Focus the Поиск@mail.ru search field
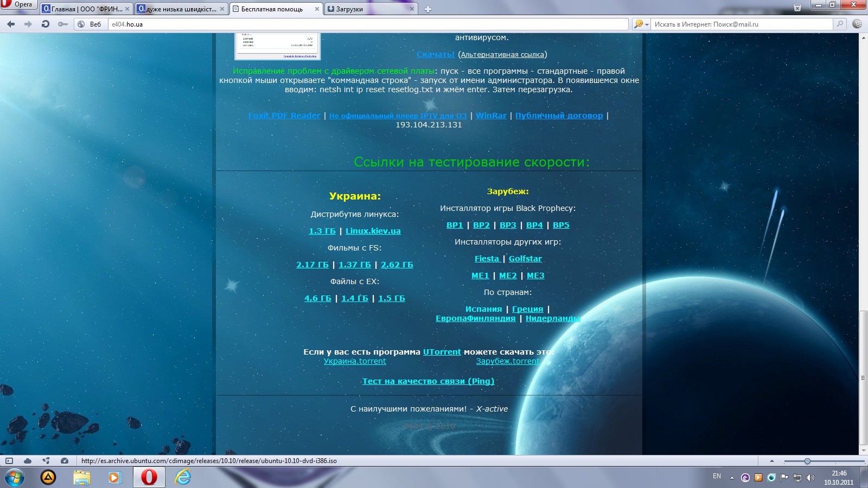868x488 pixels. coord(742,24)
